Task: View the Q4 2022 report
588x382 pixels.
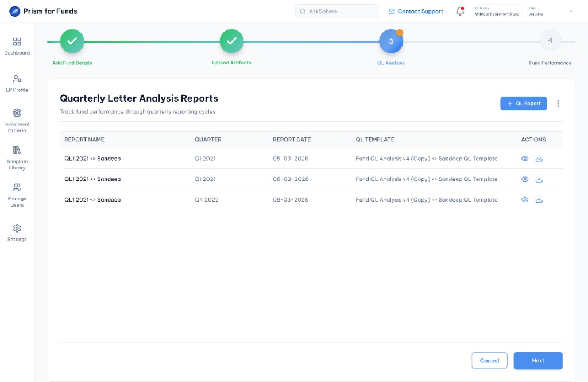Action: 525,200
